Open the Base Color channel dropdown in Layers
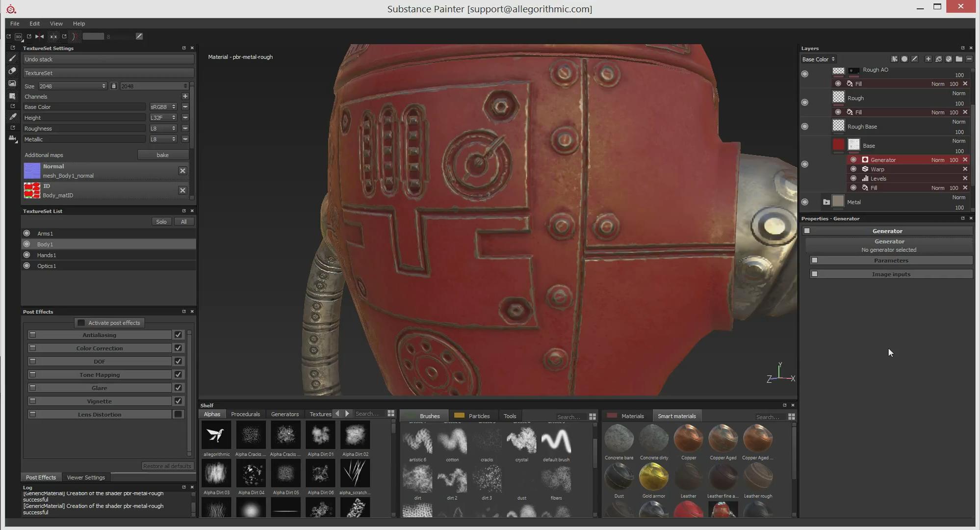980x530 pixels. 818,59
